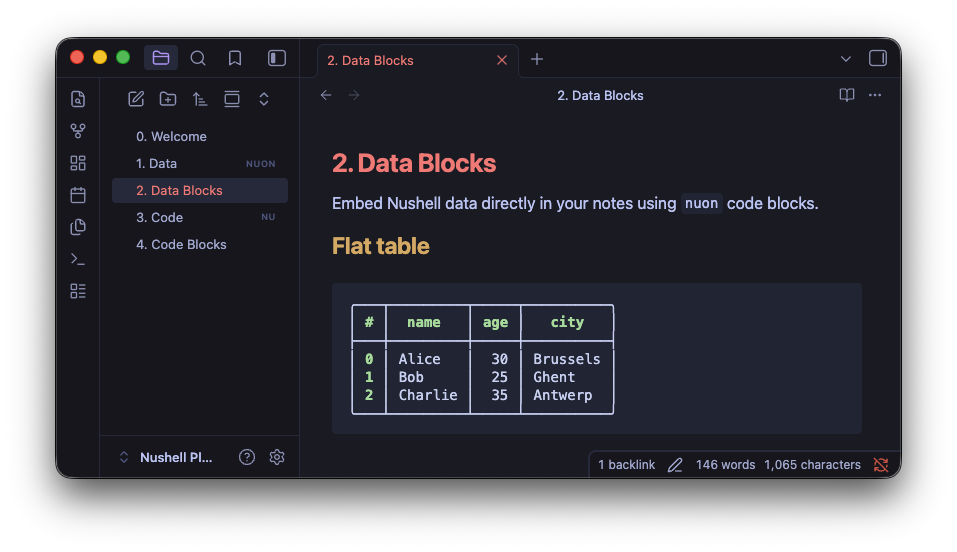
Task: Open the command palette terminal icon
Action: [x=78, y=259]
